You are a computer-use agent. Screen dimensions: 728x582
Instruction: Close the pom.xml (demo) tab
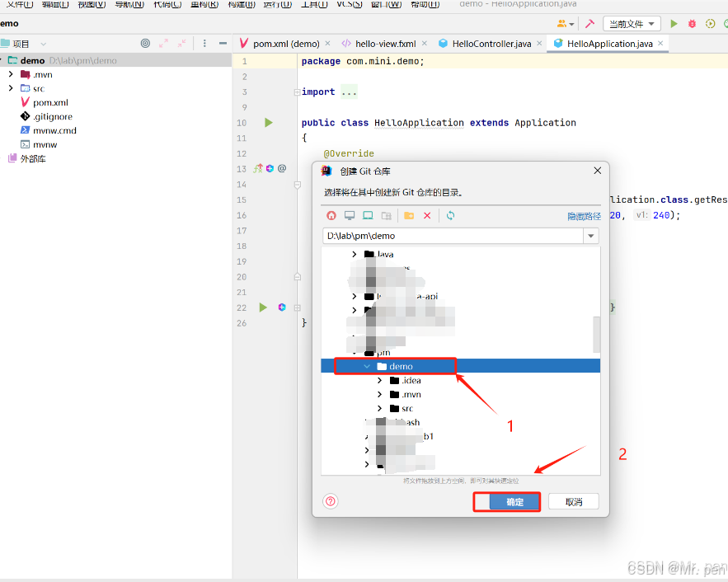pyautogui.click(x=327, y=43)
